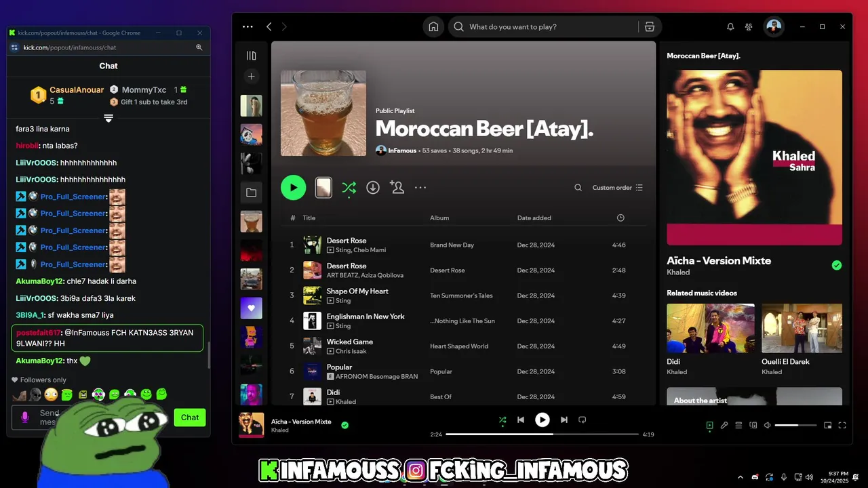
Task: Toggle repeat in player bar
Action: 583,420
